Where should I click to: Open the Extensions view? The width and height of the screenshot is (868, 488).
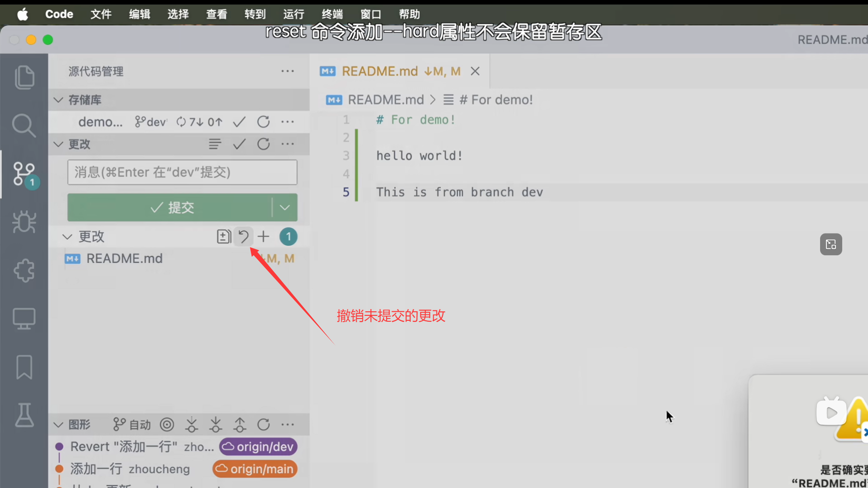(x=24, y=270)
